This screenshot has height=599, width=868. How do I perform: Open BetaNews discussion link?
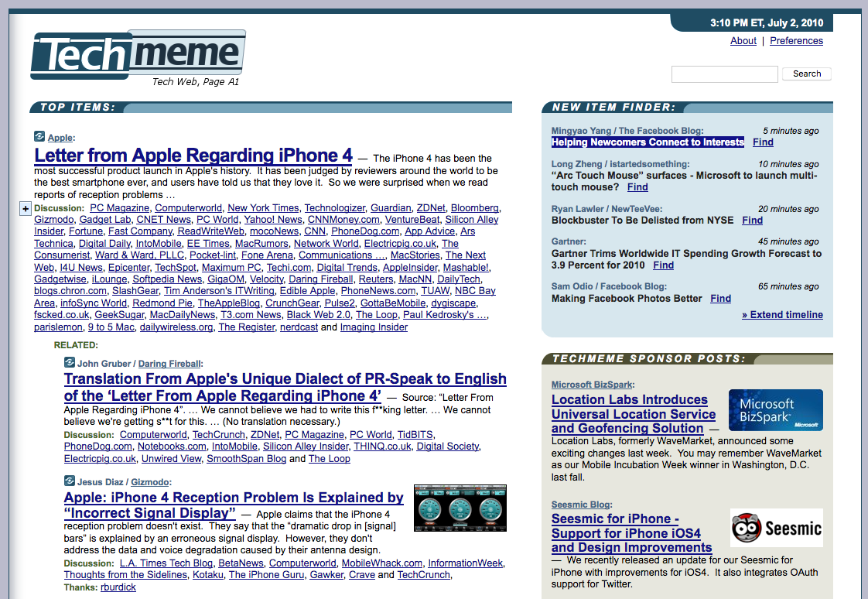click(241, 563)
